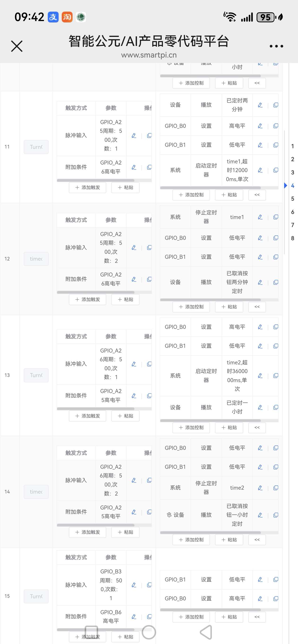Image resolution: width=298 pixels, height=644 pixels.
Task: Click row 12 control table horizontal scrollbar
Action: (x=210, y=300)
